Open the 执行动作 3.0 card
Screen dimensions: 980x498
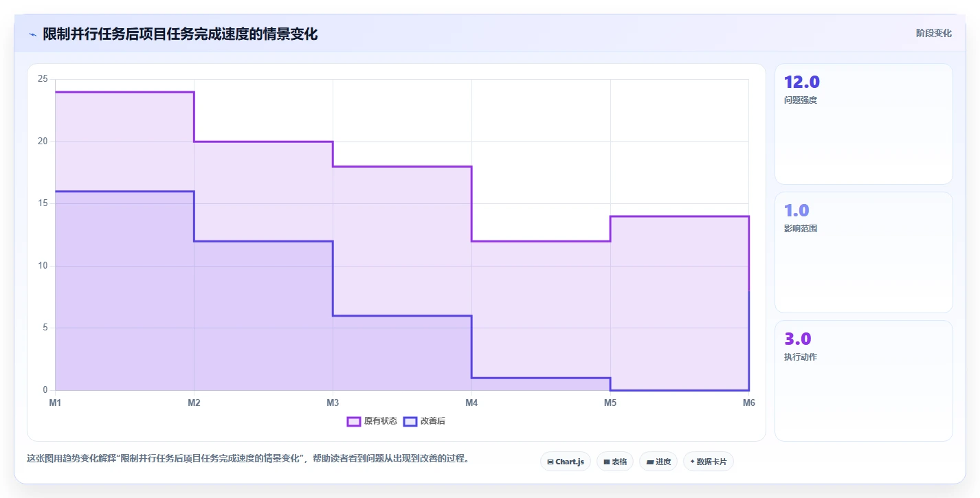pyautogui.click(x=864, y=381)
